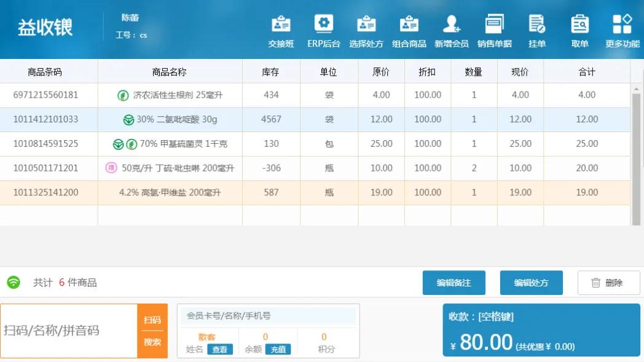Open the 组合商品 combo products icon
The width and height of the screenshot is (644, 362).
tap(409, 31)
